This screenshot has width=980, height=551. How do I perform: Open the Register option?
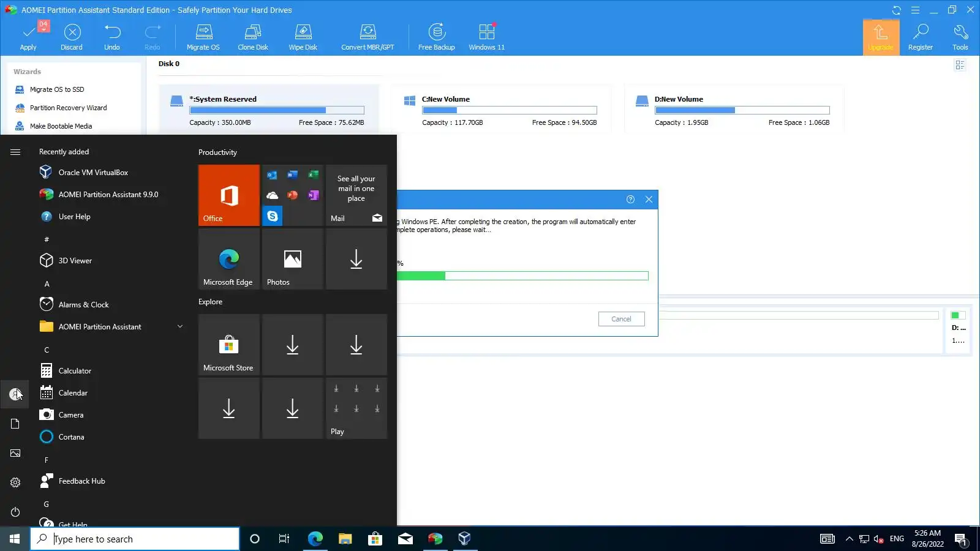tap(921, 37)
